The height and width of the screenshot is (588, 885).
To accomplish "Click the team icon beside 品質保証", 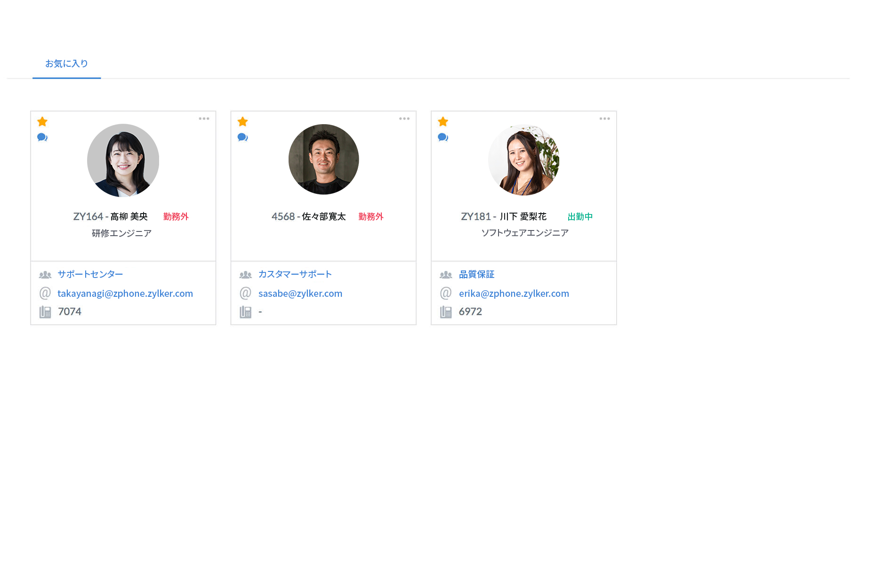I will (x=446, y=274).
